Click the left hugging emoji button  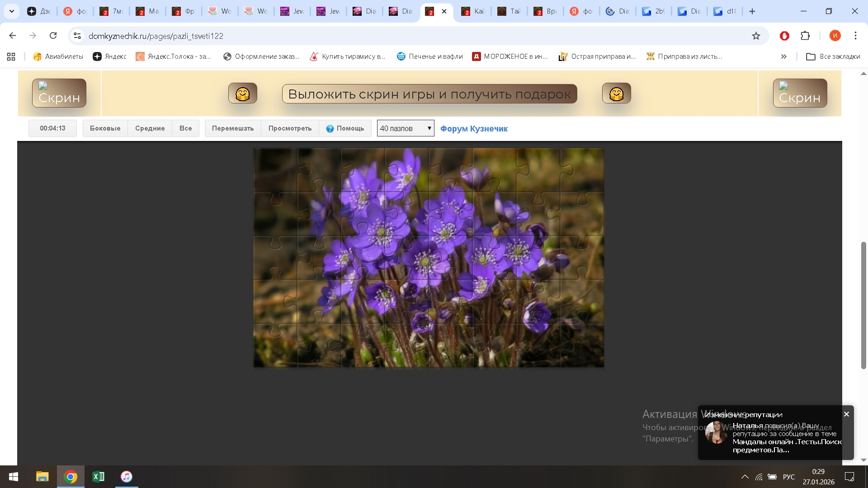coord(243,94)
